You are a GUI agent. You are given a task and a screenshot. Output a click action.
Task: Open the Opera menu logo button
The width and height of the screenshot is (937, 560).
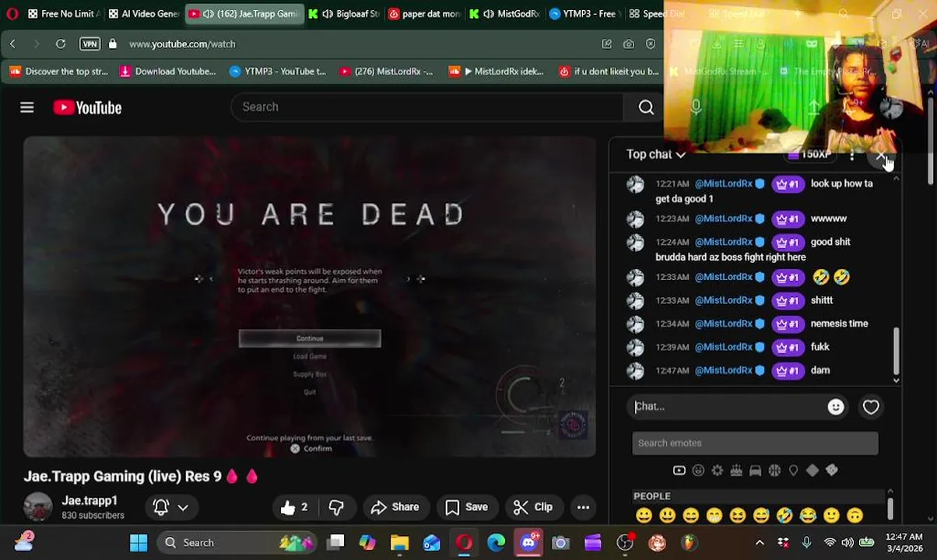[12, 14]
